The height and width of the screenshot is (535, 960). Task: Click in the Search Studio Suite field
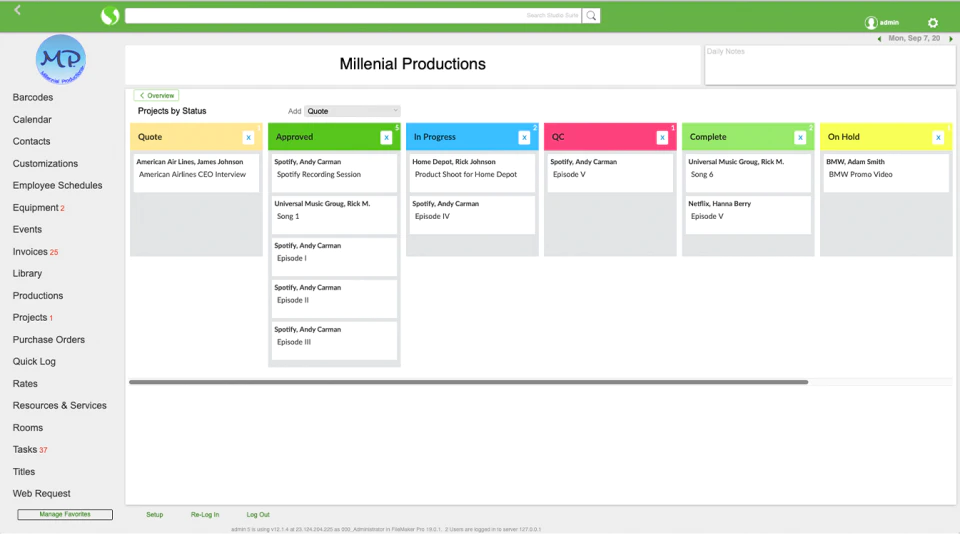(353, 15)
